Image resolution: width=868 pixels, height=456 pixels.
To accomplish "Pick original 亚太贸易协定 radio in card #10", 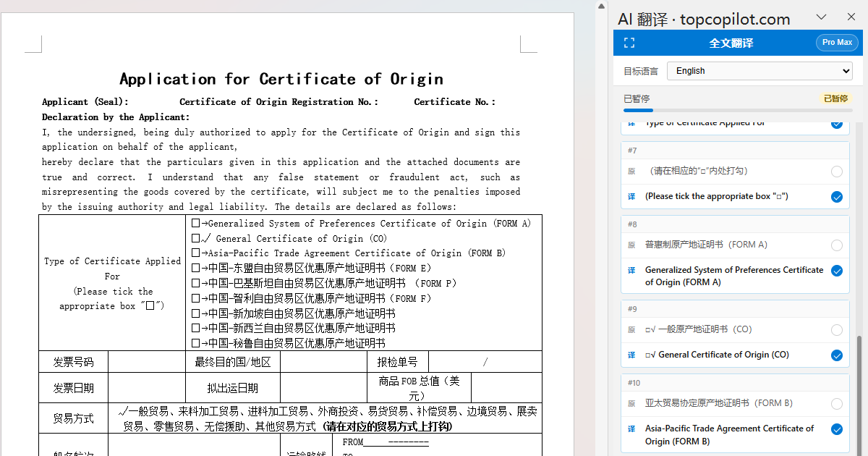I will pyautogui.click(x=837, y=404).
